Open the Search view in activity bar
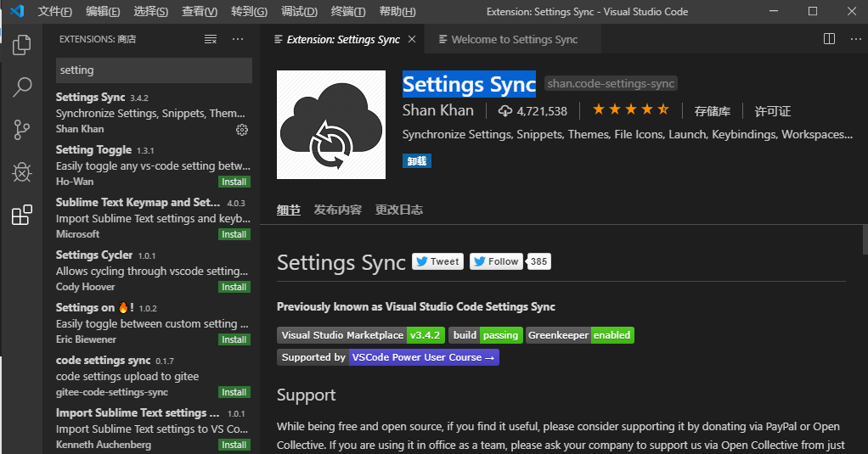Viewport: 868px width, 454px height. click(x=22, y=87)
